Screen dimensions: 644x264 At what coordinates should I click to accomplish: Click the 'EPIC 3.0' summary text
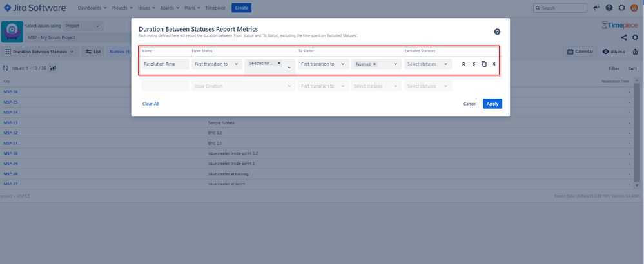tap(215, 133)
